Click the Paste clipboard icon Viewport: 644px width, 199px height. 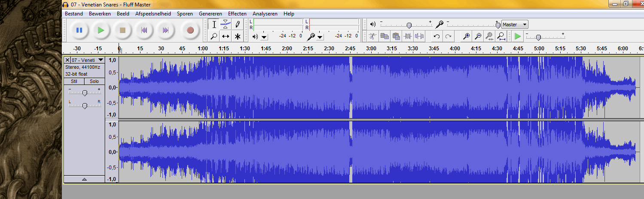[x=396, y=36]
